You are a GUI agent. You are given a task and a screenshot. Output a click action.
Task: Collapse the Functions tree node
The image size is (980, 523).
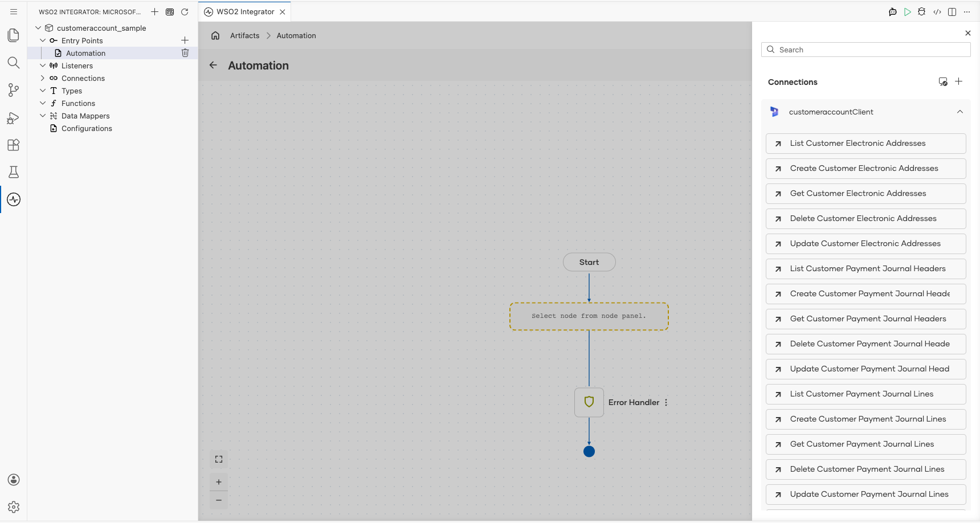(x=43, y=103)
